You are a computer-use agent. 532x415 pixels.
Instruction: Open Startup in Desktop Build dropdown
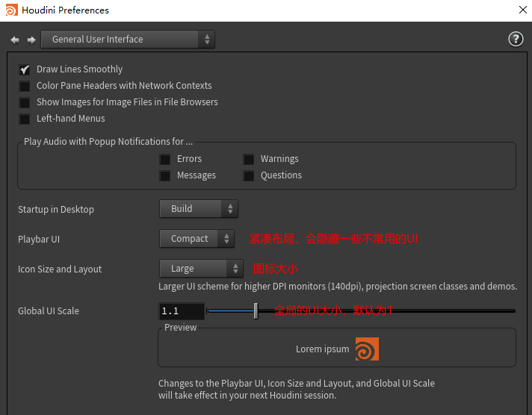click(x=199, y=208)
